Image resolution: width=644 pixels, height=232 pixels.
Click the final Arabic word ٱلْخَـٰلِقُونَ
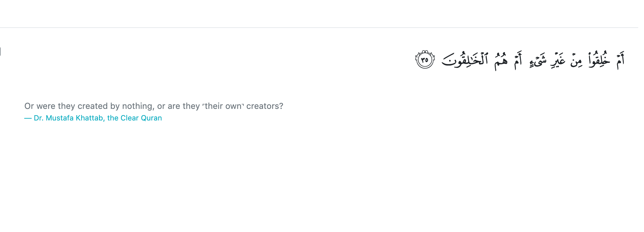tap(465, 60)
